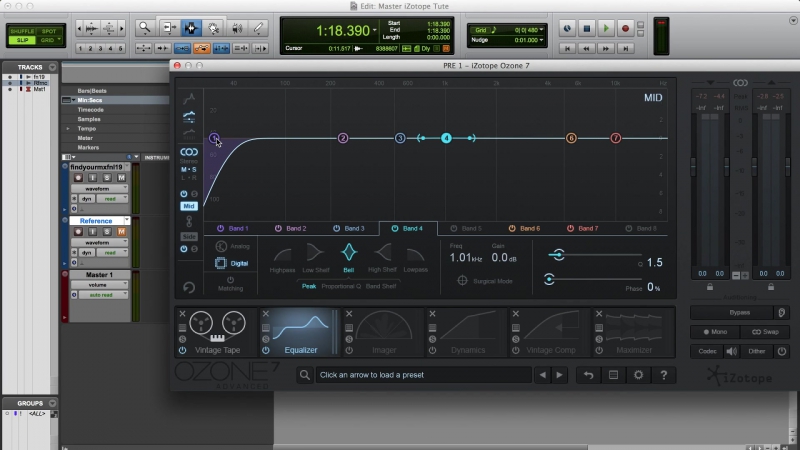Open Ozone settings gear
This screenshot has height=450, width=800.
(x=638, y=375)
